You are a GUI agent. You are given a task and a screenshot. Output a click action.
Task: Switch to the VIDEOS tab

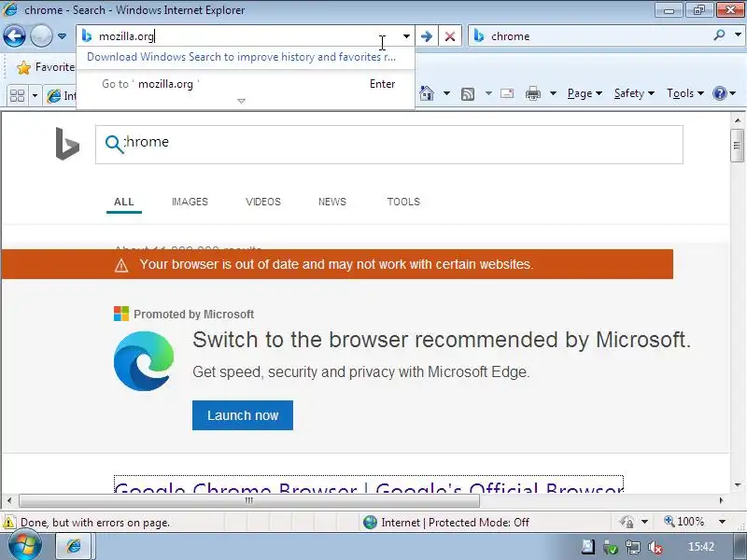pyautogui.click(x=263, y=202)
